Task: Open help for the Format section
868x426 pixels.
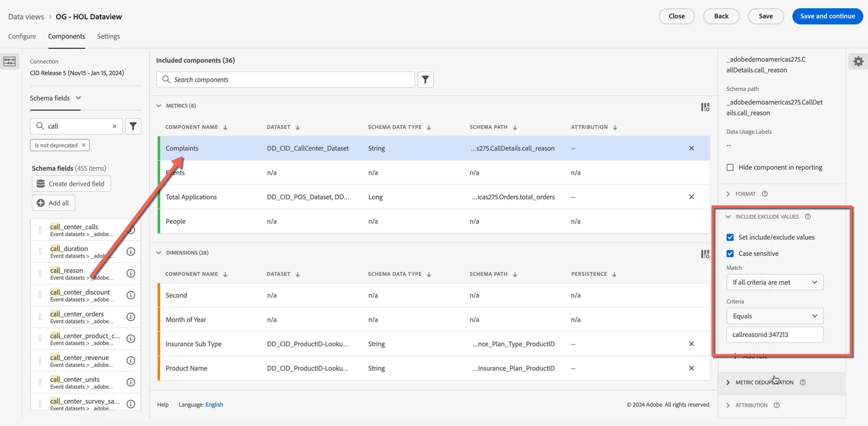Action: tap(765, 194)
